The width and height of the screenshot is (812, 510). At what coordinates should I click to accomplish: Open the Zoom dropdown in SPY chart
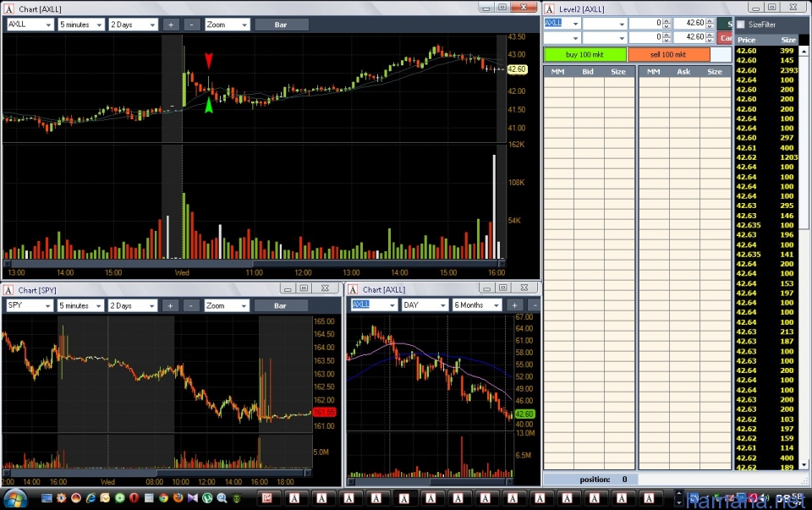pos(244,305)
